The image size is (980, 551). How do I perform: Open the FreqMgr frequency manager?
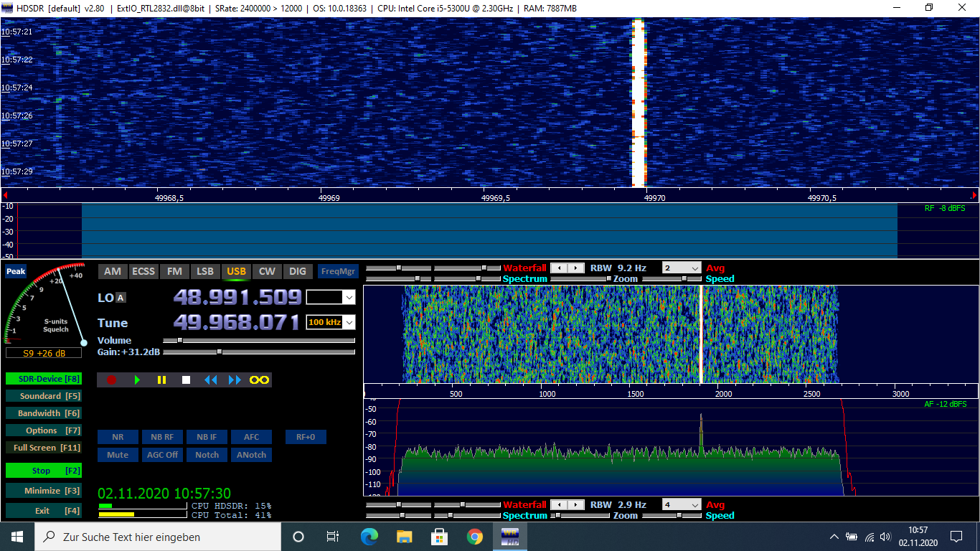point(338,271)
